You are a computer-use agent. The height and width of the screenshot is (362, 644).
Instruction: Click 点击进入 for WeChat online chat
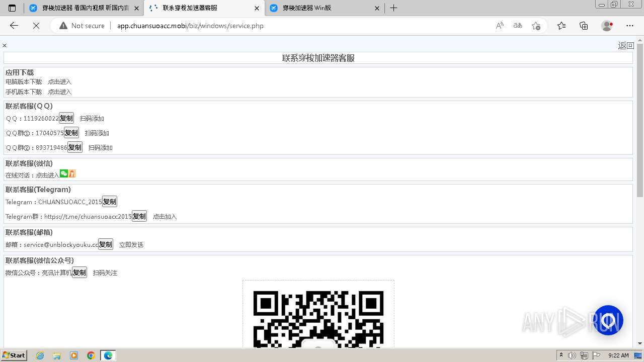(47, 175)
